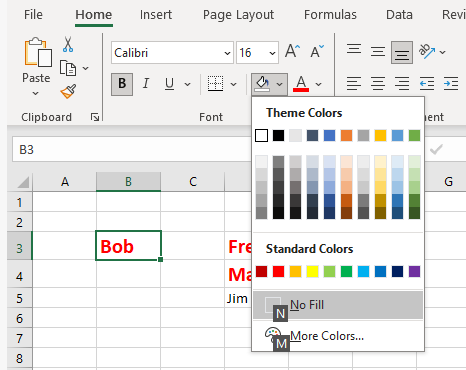Click the Increase Indent icon
Image resolution: width=466 pixels, height=370 pixels.
point(451,83)
